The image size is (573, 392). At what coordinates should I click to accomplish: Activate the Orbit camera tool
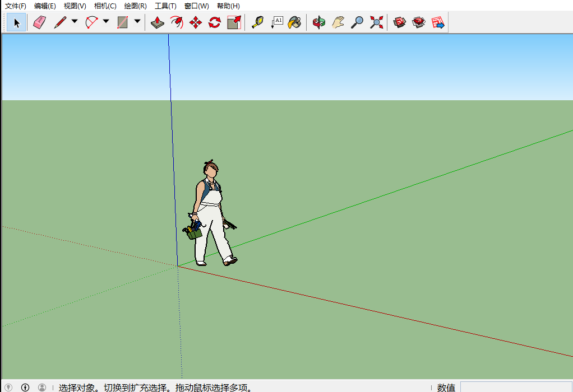tap(319, 23)
